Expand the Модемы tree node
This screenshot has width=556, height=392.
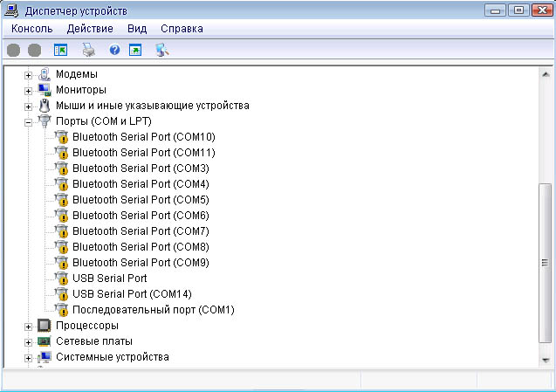tap(28, 74)
